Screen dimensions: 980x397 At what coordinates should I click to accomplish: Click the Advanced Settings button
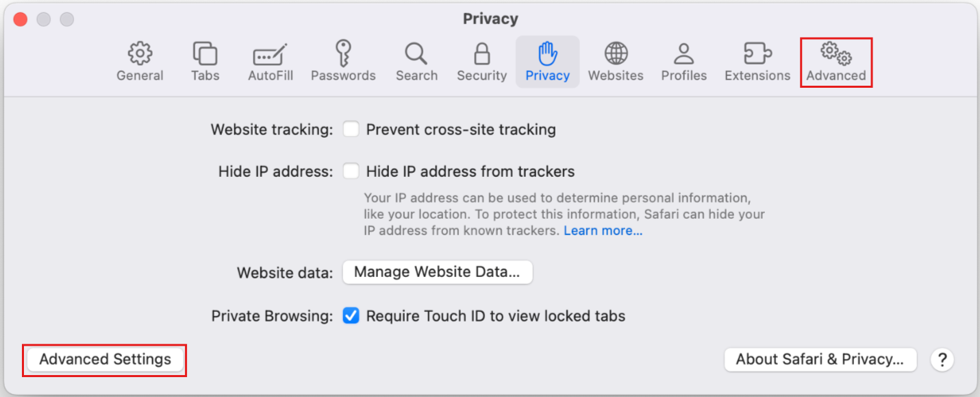coord(105,359)
